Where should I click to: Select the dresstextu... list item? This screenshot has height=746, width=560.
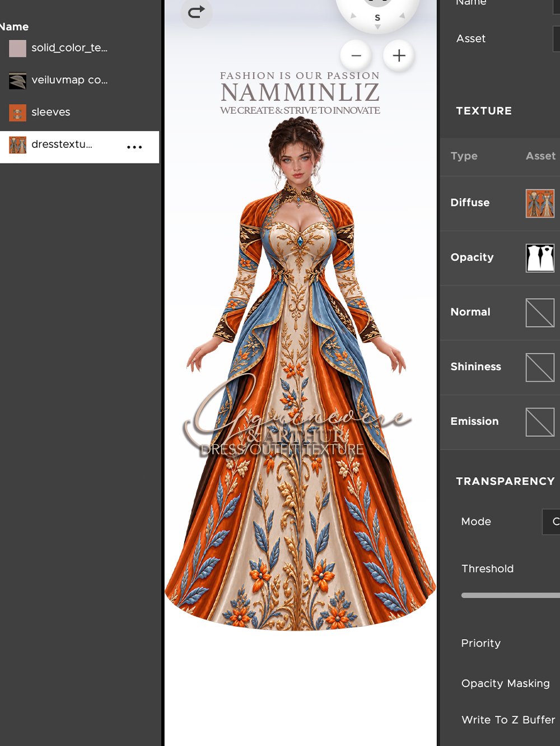(80, 147)
